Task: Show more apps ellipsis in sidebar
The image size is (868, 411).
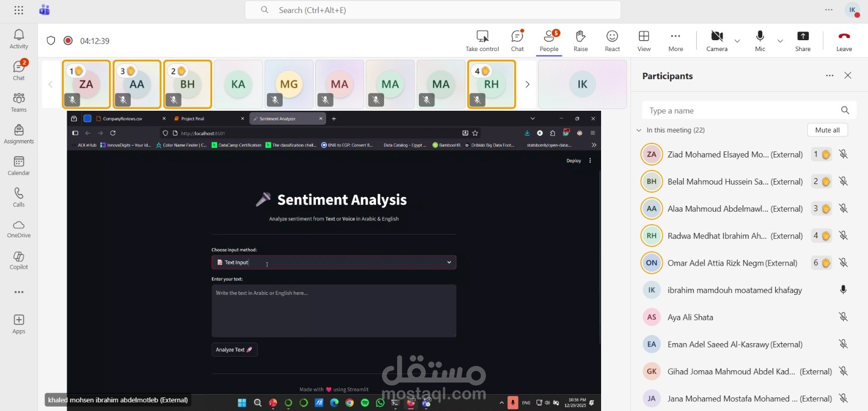Action: [x=19, y=292]
